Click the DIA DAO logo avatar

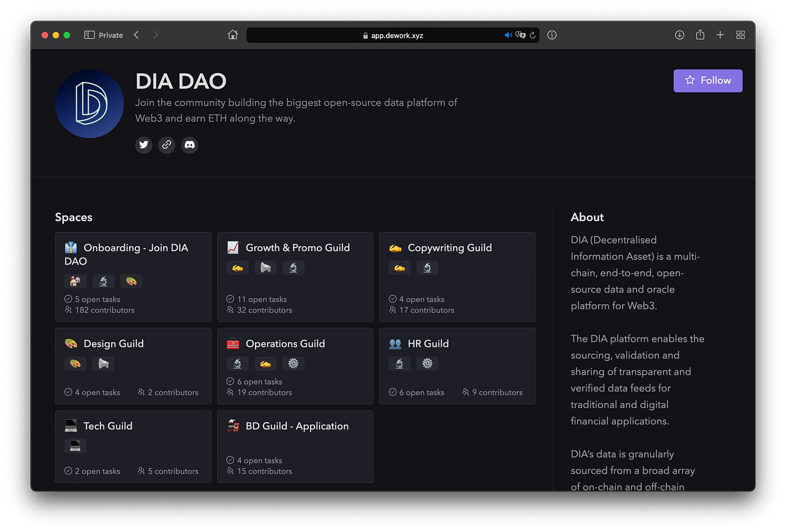pyautogui.click(x=89, y=104)
